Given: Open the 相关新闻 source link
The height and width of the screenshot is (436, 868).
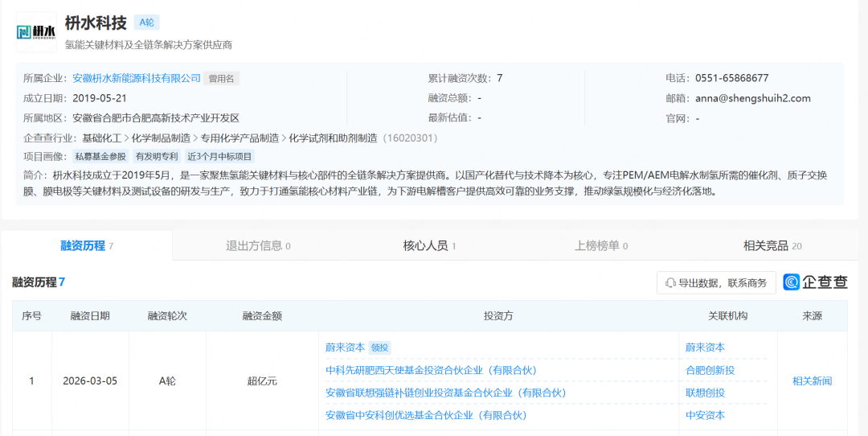Looking at the screenshot, I should [x=812, y=381].
